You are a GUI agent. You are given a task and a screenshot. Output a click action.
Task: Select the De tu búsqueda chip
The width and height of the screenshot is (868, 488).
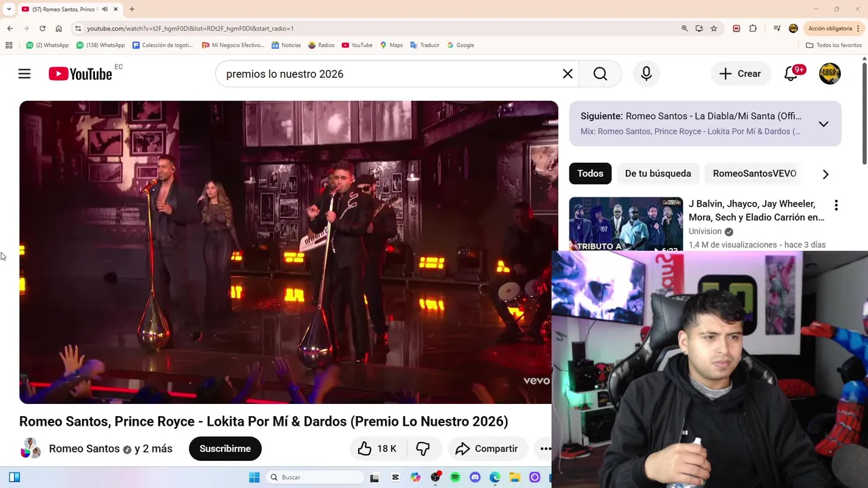coord(658,174)
